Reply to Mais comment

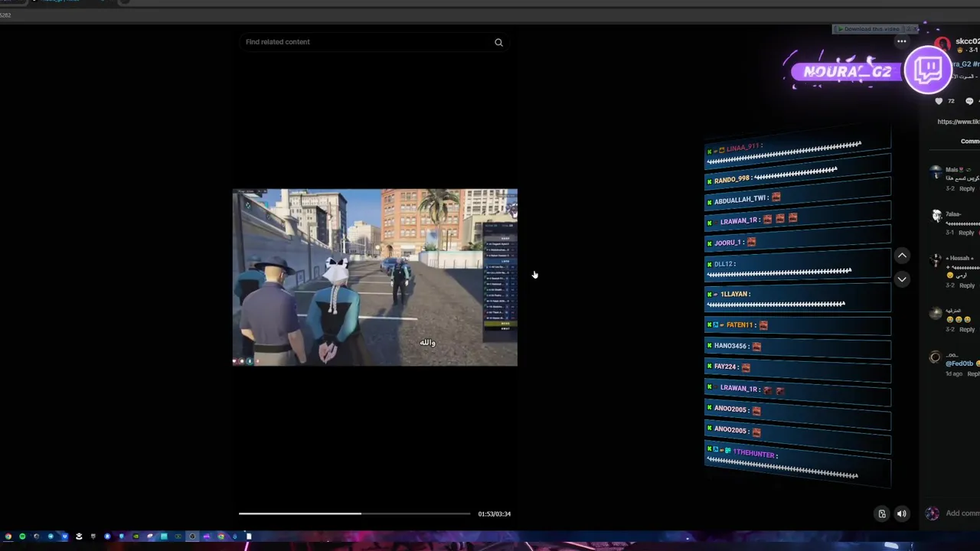[x=967, y=188]
